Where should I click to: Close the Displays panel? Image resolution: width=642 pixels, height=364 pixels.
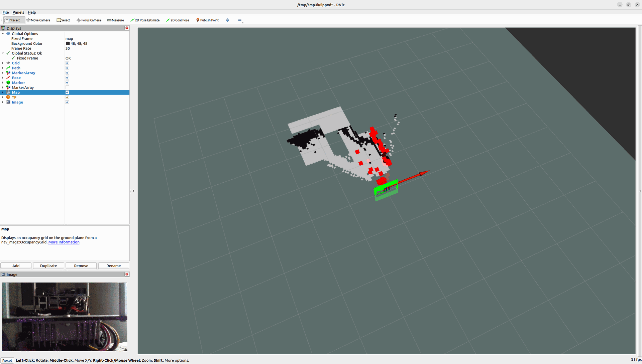127,28
